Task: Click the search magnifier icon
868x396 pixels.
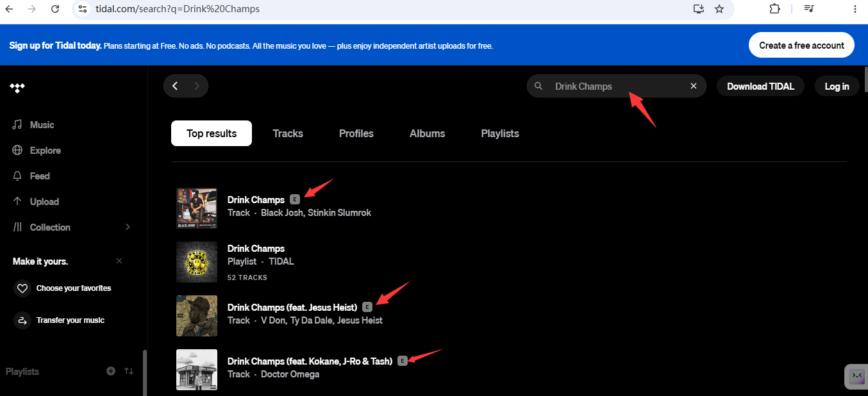Action: 538,86
